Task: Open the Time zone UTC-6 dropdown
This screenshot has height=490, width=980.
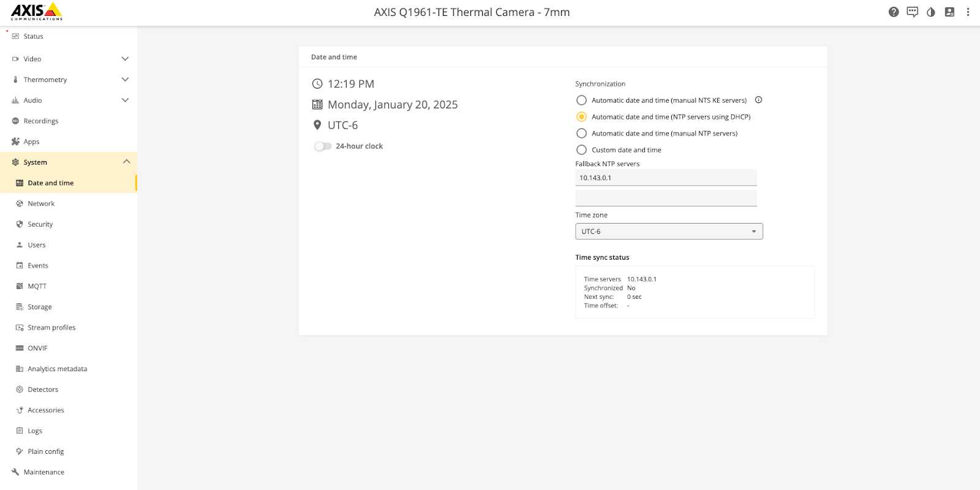Action: (x=669, y=232)
